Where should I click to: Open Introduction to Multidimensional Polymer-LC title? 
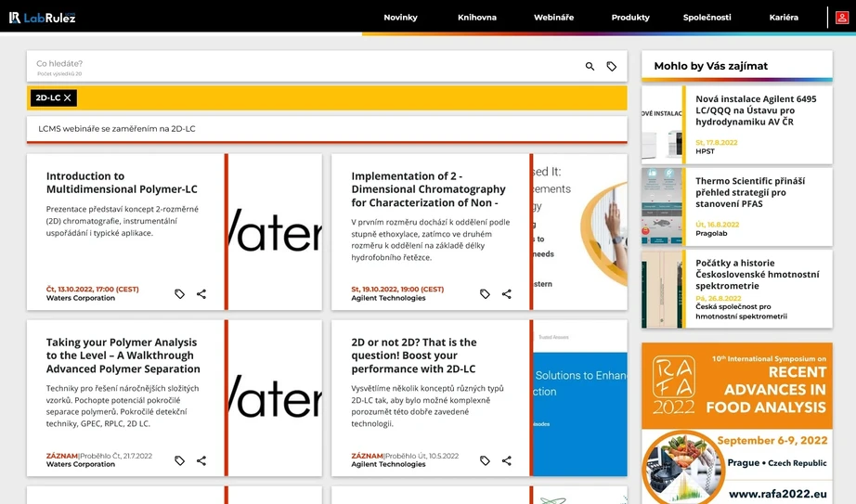[122, 182]
